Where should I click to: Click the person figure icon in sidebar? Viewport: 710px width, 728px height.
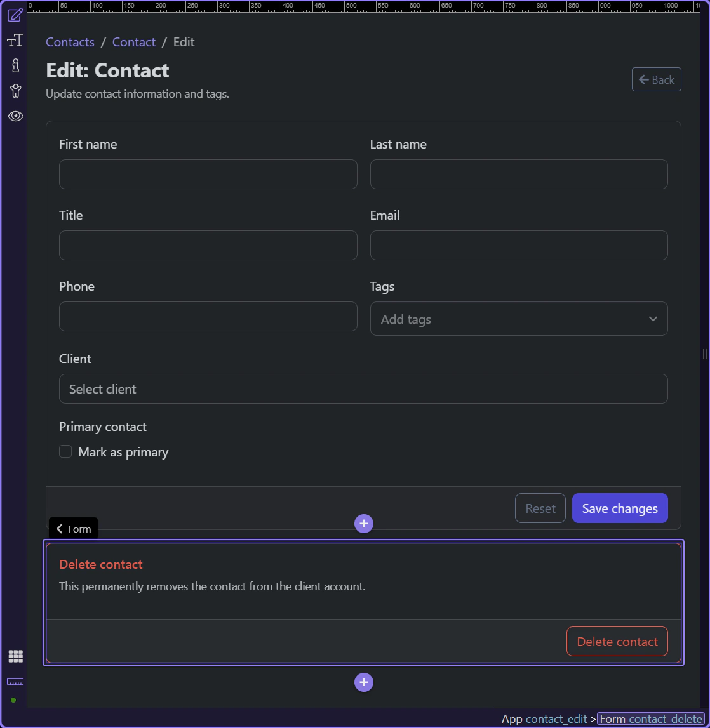[15, 91]
